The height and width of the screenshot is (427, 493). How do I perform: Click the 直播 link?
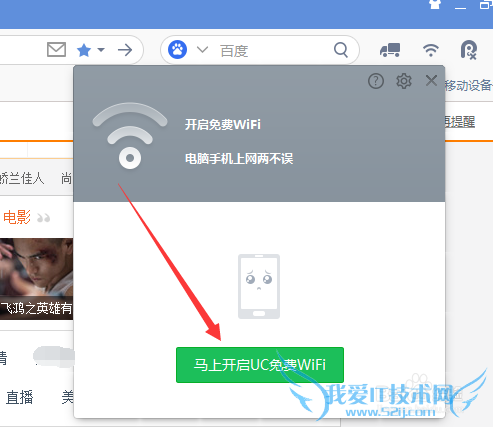click(x=20, y=397)
